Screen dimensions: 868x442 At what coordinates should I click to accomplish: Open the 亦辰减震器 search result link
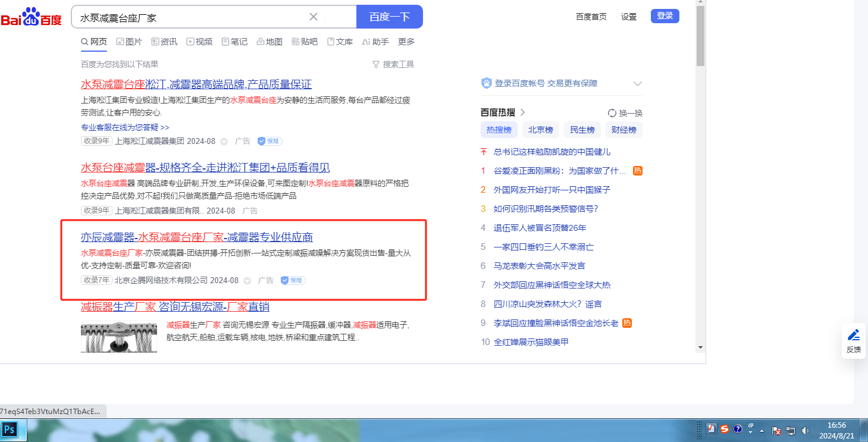coord(196,237)
